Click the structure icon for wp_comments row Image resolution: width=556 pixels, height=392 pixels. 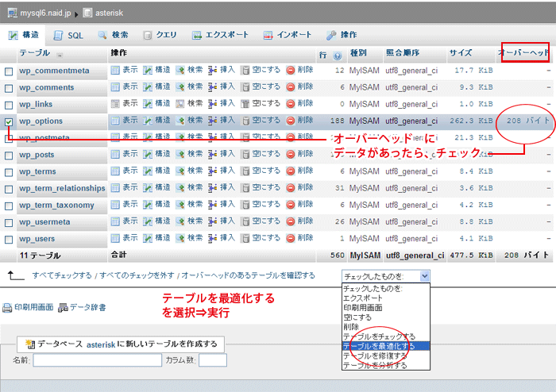pos(148,87)
